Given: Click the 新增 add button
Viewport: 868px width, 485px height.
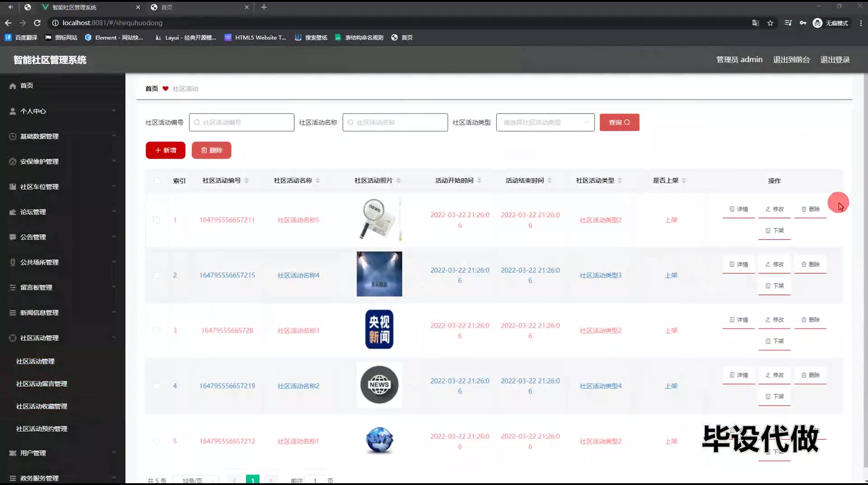Looking at the screenshot, I should click(x=165, y=150).
